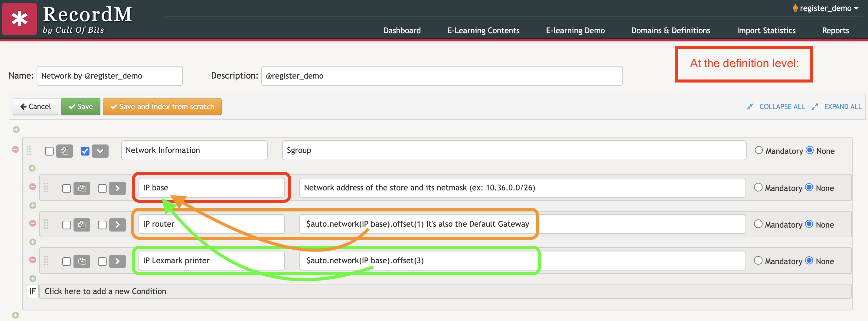This screenshot has height=321, width=868.
Task: Open the Reports menu
Action: pos(835,31)
